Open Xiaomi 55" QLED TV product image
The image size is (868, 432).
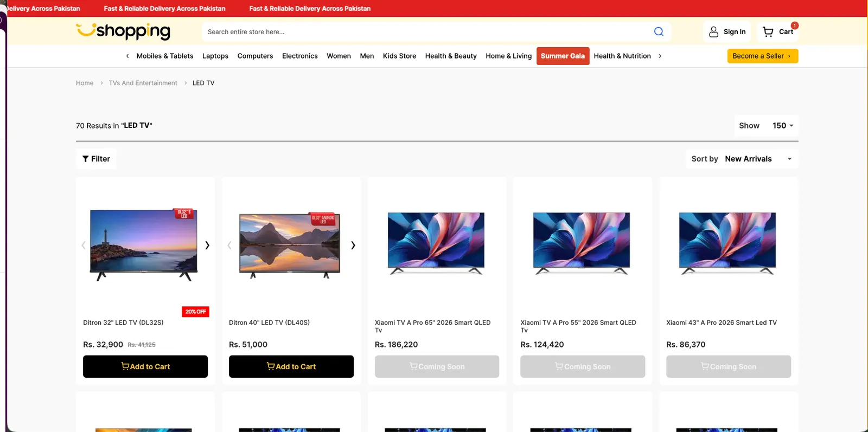582,243
